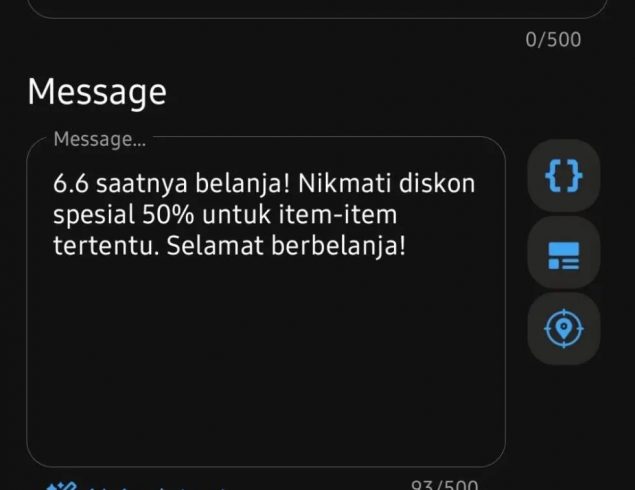Tap the magic wand icon below message box
Screen dimensions: 635x490
pyautogui.click(x=61, y=486)
